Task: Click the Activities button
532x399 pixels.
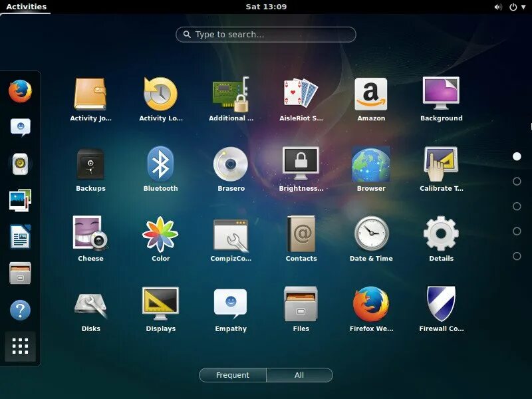Action: pyautogui.click(x=26, y=7)
